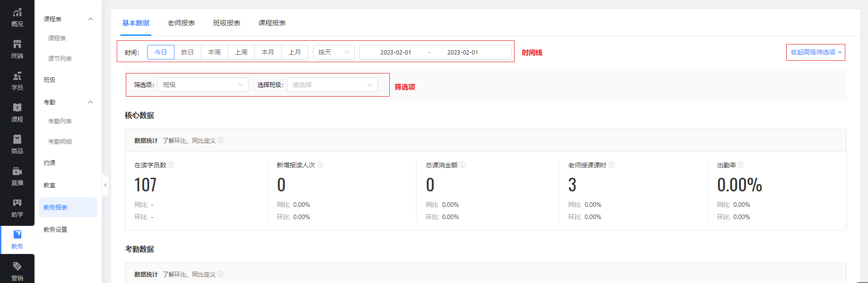Image resolution: width=868 pixels, height=283 pixels.
Task: Open the 直播 live sidebar icon
Action: coord(17,176)
